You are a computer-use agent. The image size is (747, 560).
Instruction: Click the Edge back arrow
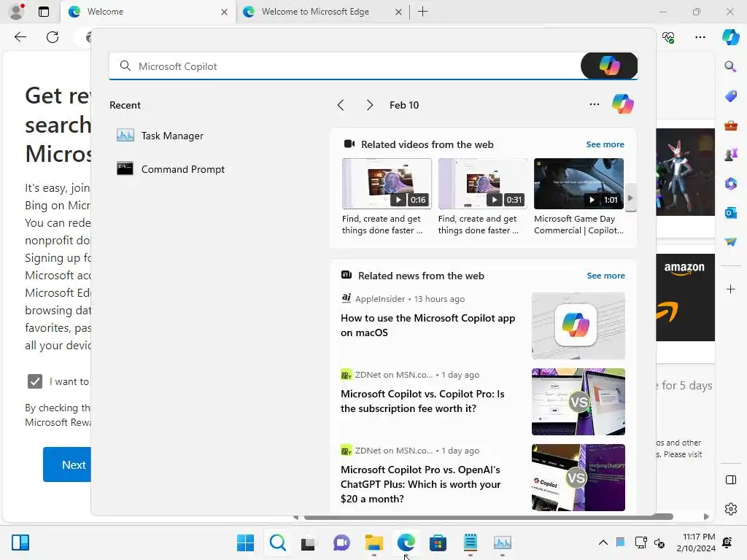click(x=20, y=37)
